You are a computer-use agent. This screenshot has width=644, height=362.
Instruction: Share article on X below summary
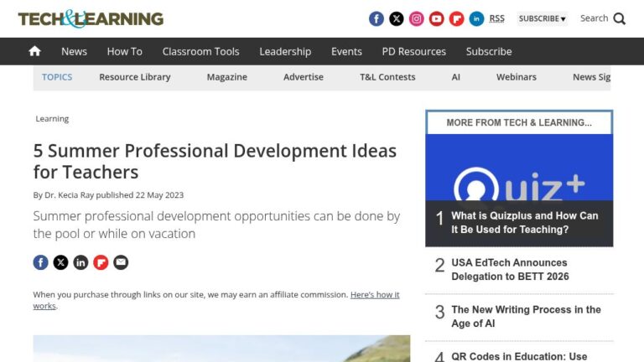(x=60, y=262)
